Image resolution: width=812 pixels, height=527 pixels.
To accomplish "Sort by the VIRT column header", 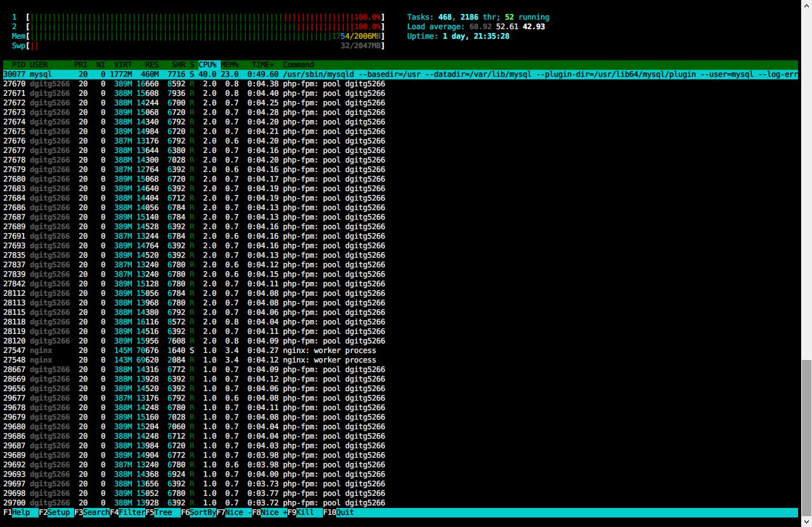I will pos(123,65).
